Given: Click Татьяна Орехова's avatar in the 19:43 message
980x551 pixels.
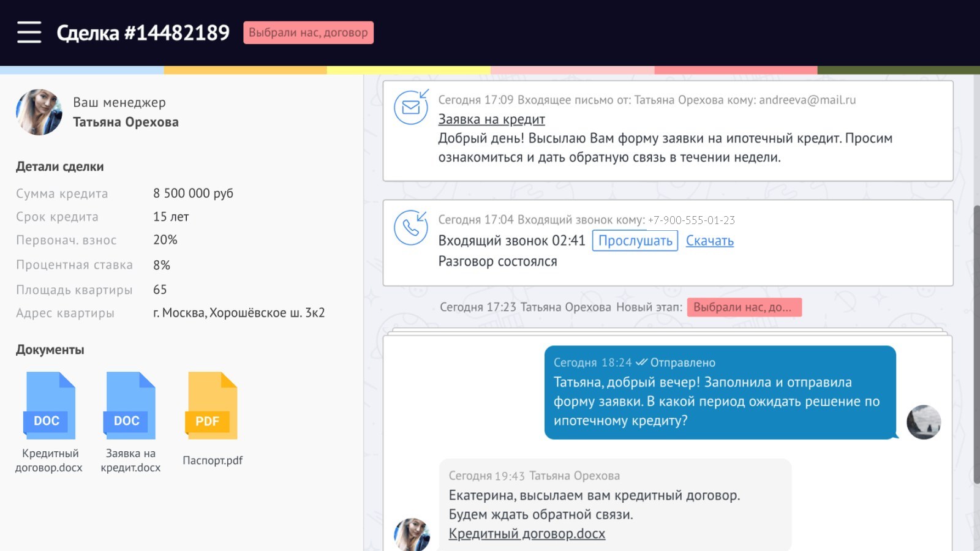Looking at the screenshot, I should (x=412, y=534).
